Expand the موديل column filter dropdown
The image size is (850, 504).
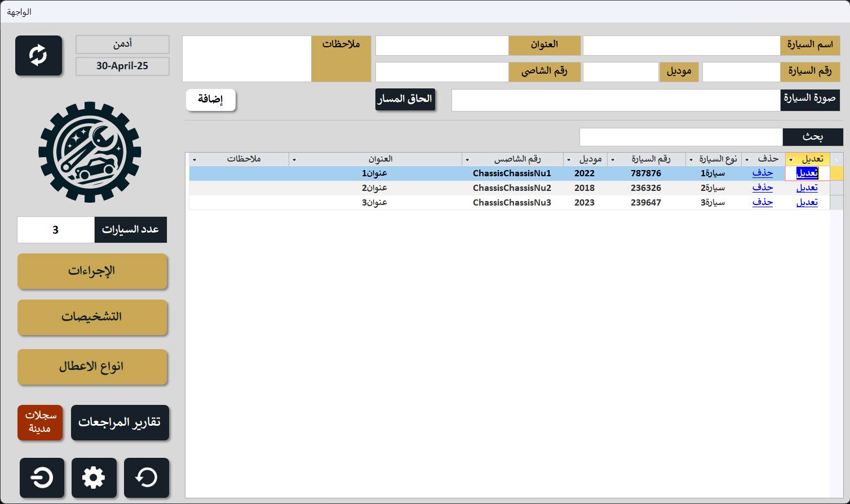coord(568,160)
